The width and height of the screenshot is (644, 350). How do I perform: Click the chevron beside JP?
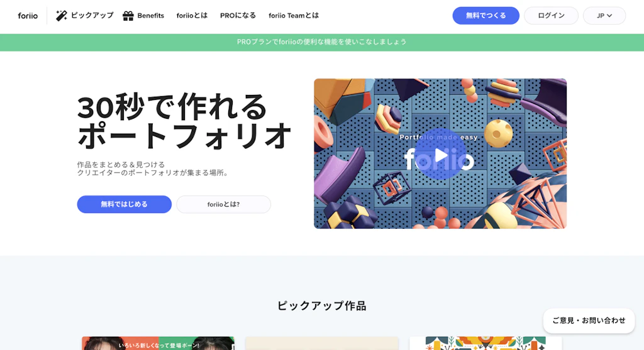[609, 16]
